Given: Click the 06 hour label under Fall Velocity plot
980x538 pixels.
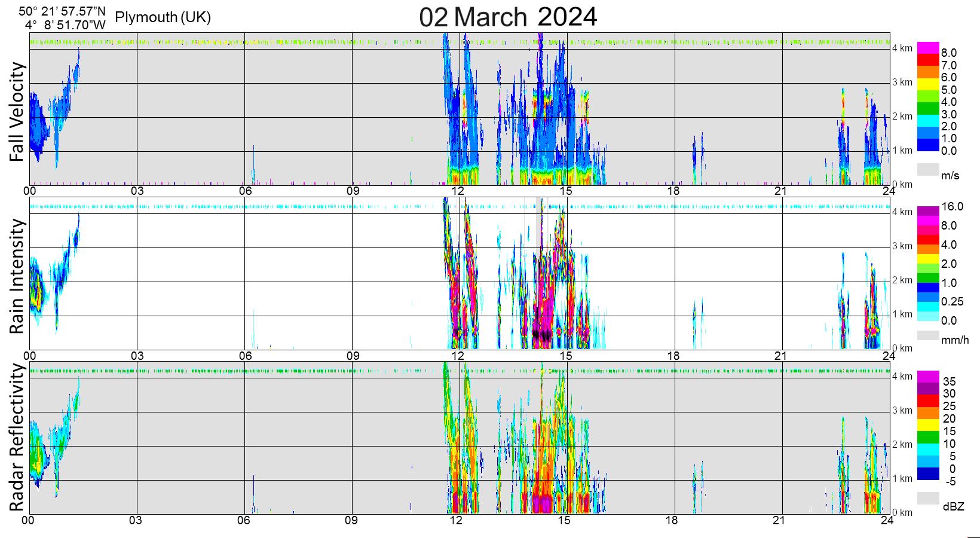Looking at the screenshot, I should 244,191.
